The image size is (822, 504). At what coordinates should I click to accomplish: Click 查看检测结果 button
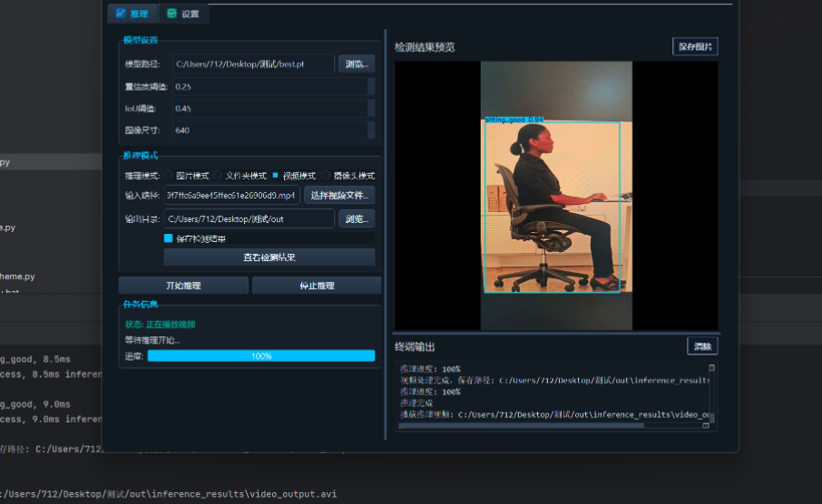click(269, 257)
